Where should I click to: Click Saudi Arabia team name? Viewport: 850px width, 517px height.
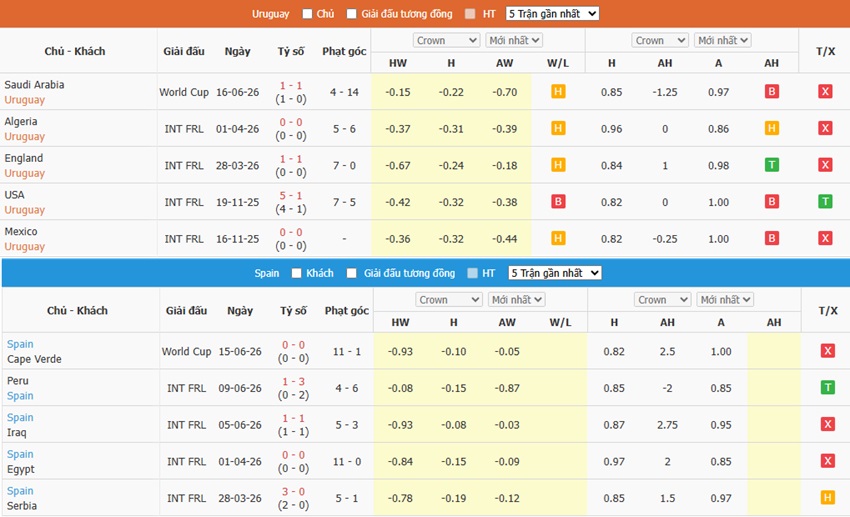[x=34, y=85]
